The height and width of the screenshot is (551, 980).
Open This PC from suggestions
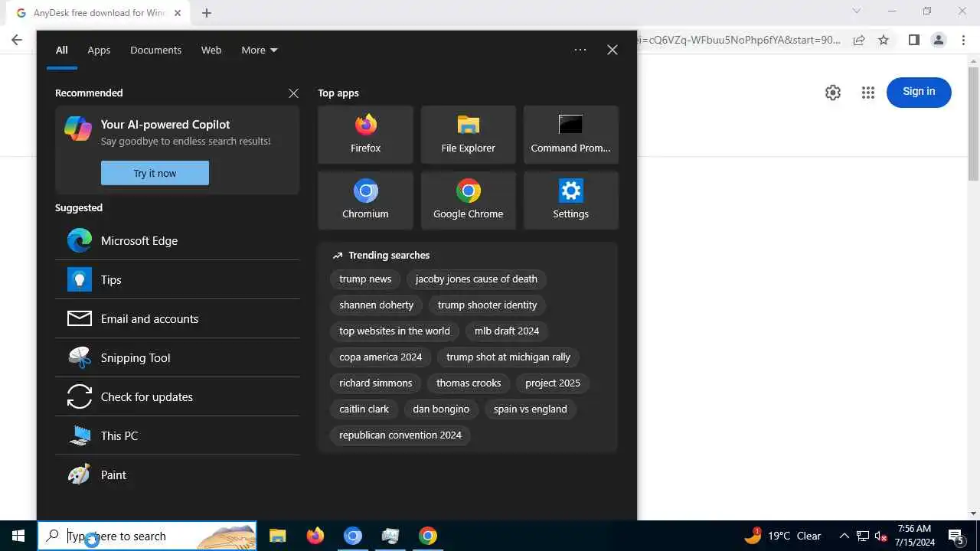click(x=177, y=435)
